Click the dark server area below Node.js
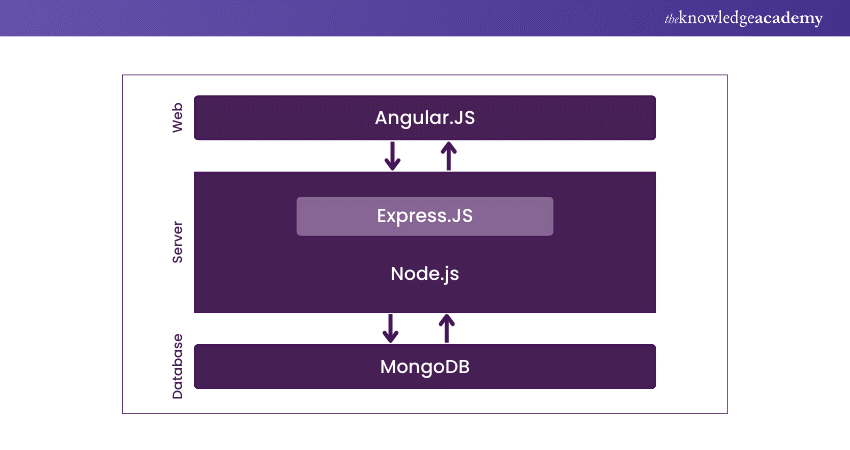The width and height of the screenshot is (850, 450). 425,299
